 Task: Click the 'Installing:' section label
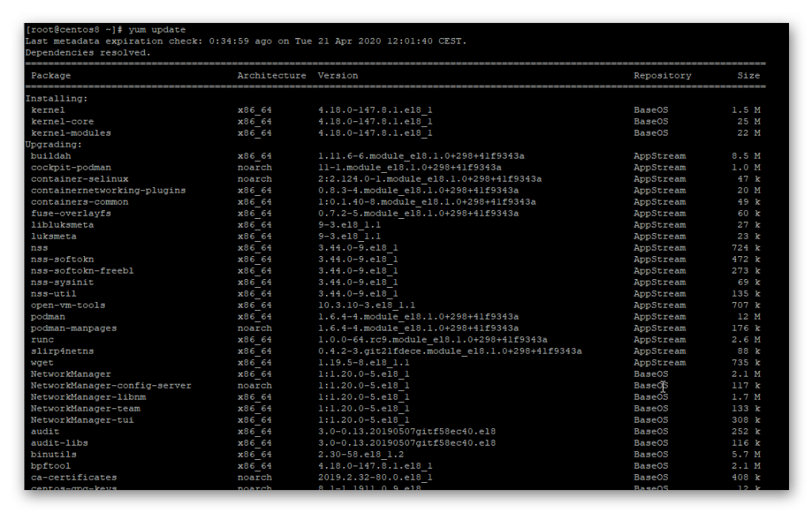coord(56,98)
